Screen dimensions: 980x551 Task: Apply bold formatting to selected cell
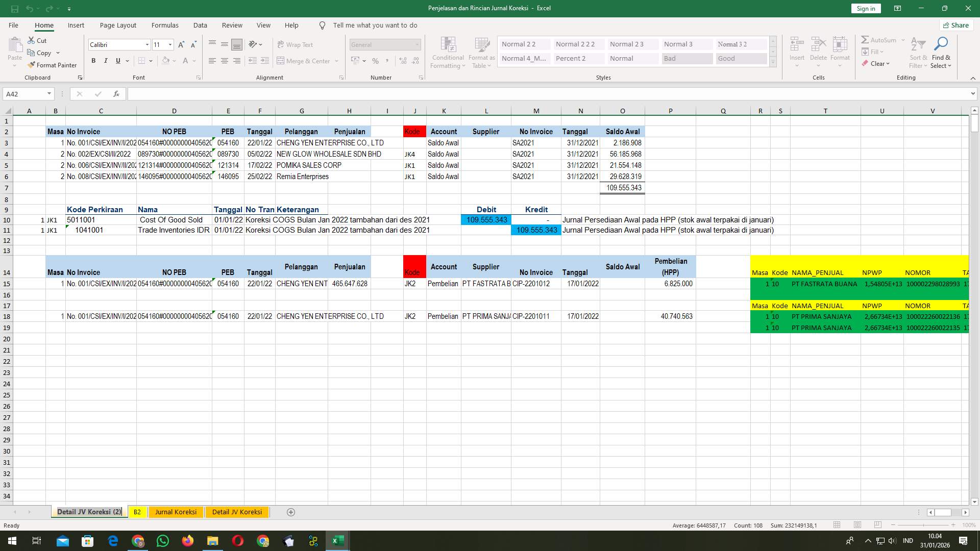93,60
